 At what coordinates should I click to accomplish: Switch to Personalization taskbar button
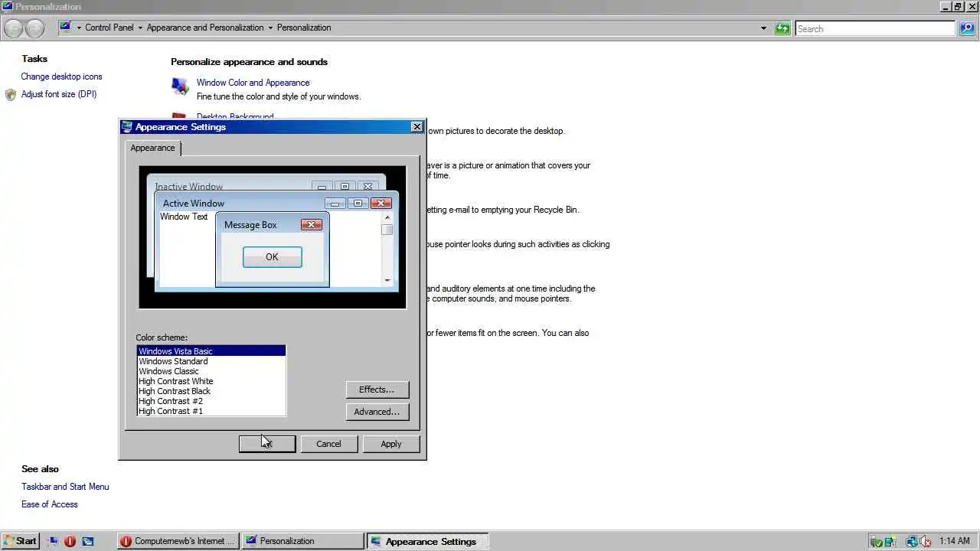click(x=302, y=541)
